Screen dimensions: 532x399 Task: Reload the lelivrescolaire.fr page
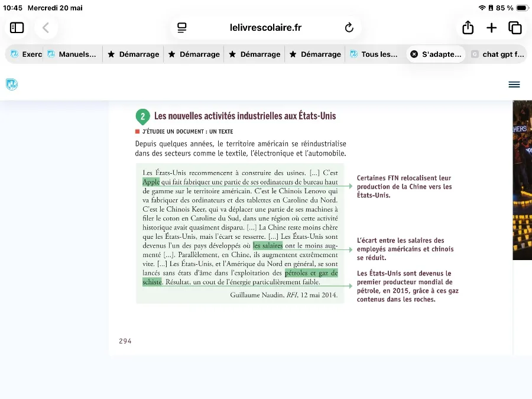(349, 27)
